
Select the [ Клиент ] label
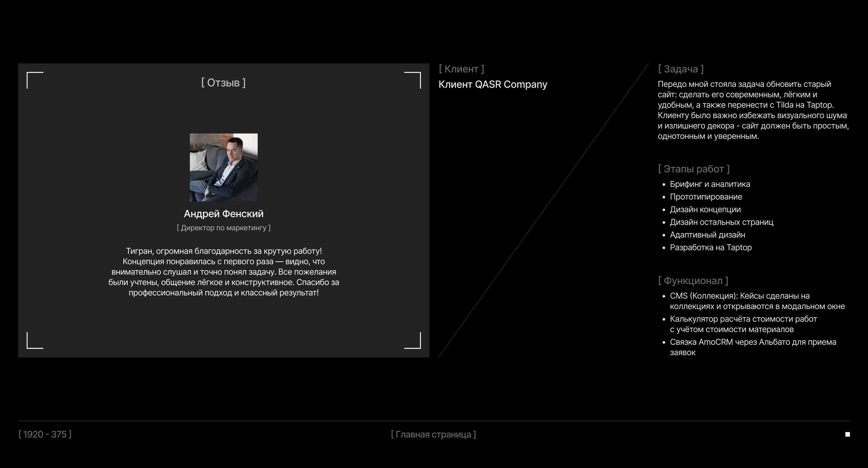(x=461, y=69)
